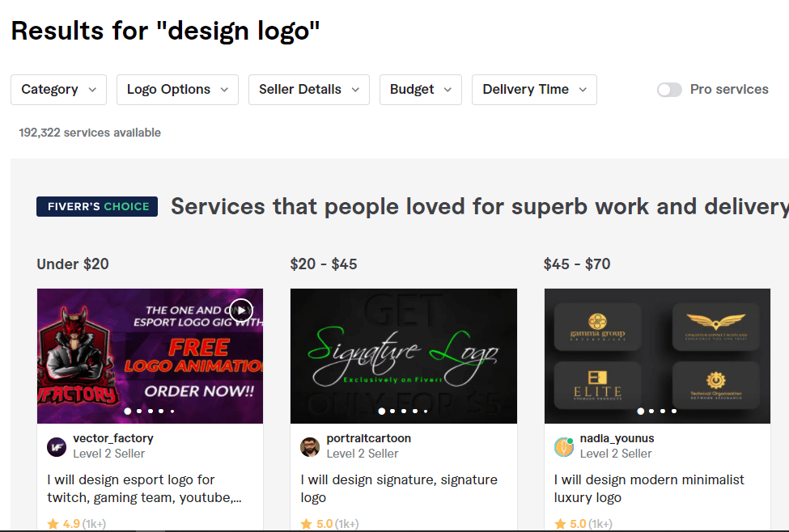Play the vector_factory gig video

coord(241,310)
